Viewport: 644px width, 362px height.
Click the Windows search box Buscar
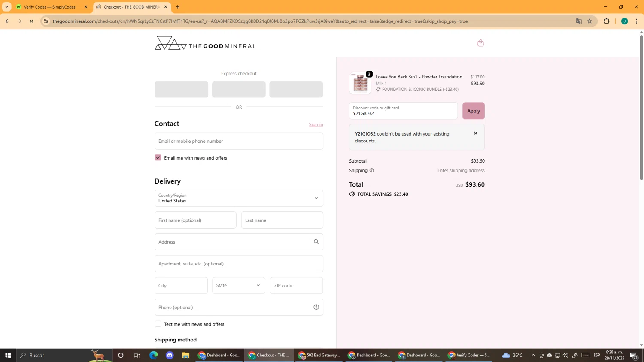(64, 355)
